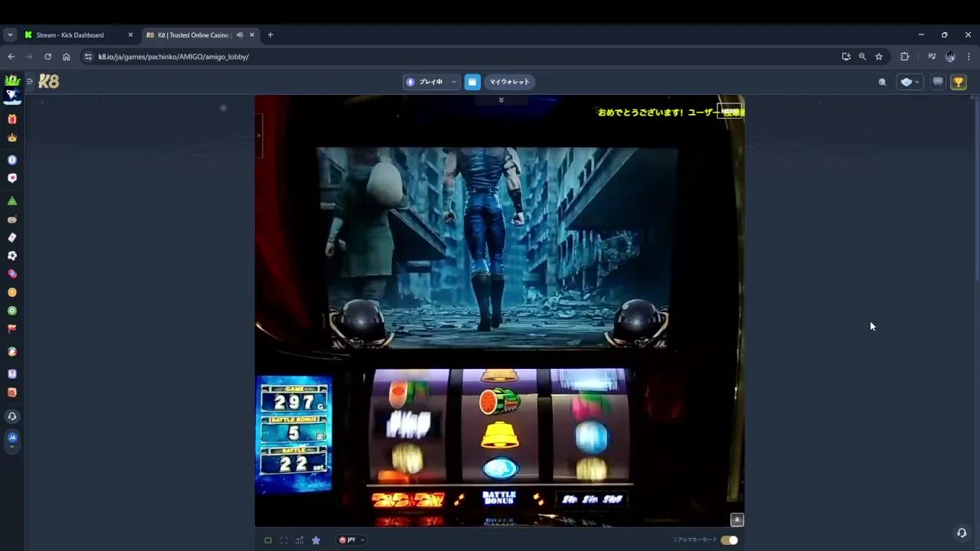Screen dimensions: 980x551
Task: Show the game statistics chart icon
Action: [x=299, y=540]
